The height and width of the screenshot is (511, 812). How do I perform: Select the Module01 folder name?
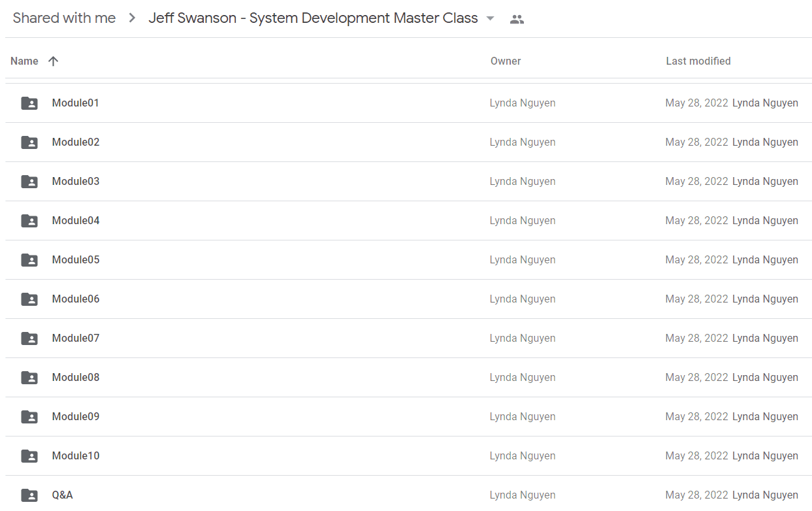click(x=76, y=103)
